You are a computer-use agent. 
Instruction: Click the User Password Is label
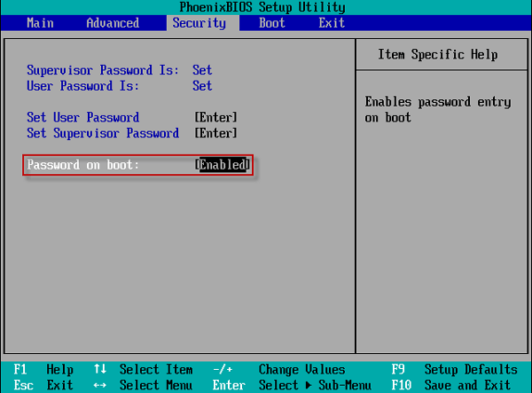(x=82, y=86)
